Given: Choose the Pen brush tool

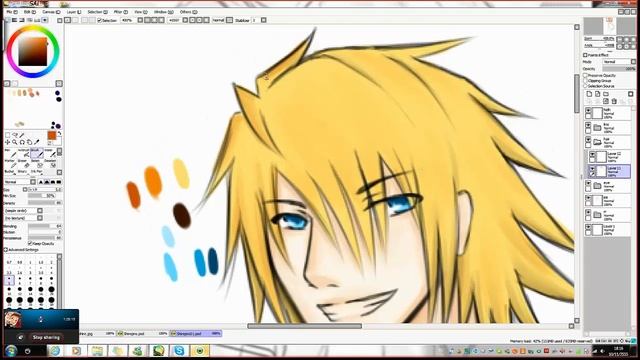Looking at the screenshot, I should [x=11, y=153].
